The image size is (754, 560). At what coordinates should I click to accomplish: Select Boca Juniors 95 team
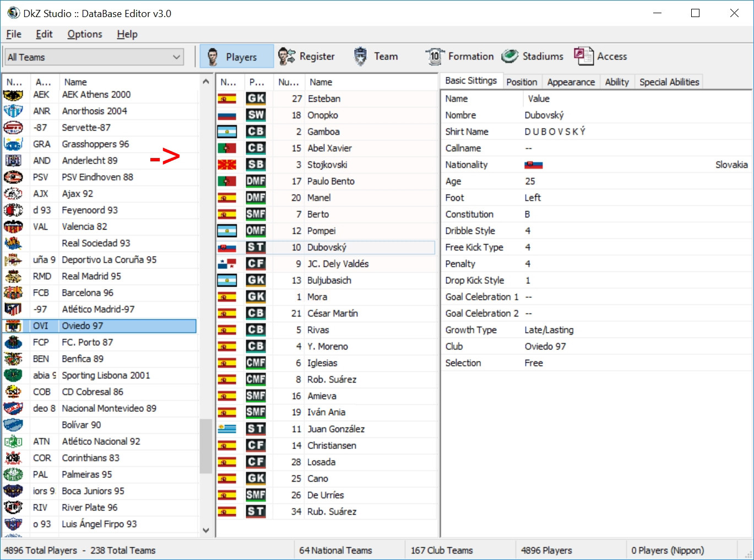100,491
